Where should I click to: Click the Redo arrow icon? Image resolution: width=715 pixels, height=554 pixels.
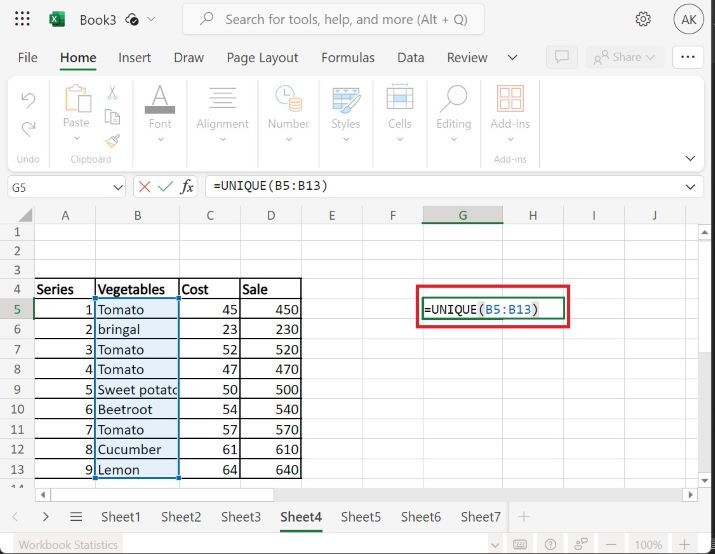28,129
